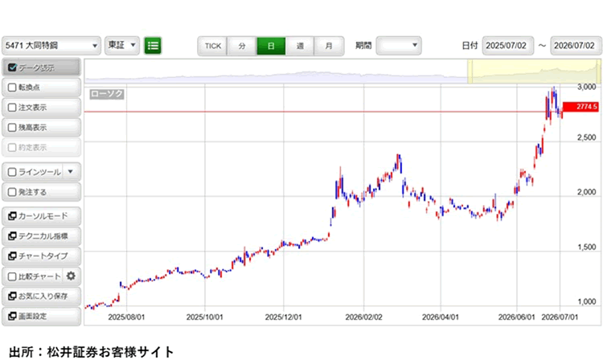Click the 2026/02/02 date axis label

click(363, 317)
